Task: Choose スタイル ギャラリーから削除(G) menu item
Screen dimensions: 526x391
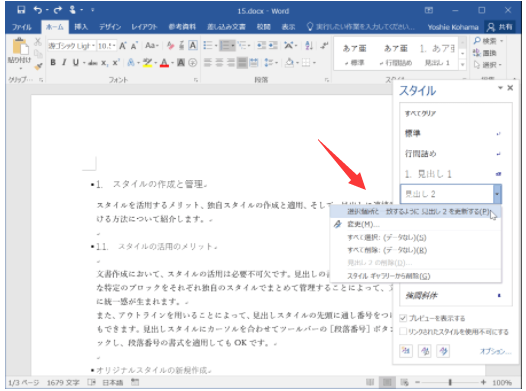Action: tap(416, 276)
